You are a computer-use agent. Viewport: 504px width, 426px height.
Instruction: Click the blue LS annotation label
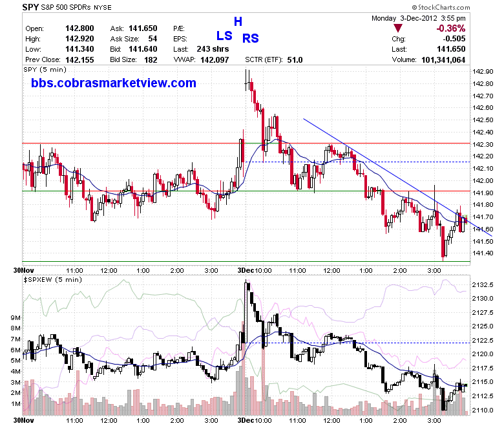coord(224,36)
